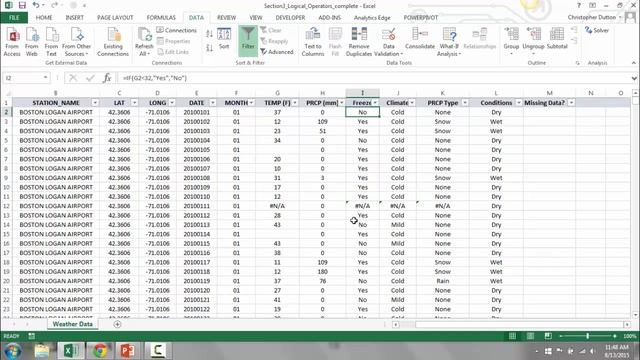Open the Sort dialog
The width and height of the screenshot is (640, 360).
(x=224, y=40)
